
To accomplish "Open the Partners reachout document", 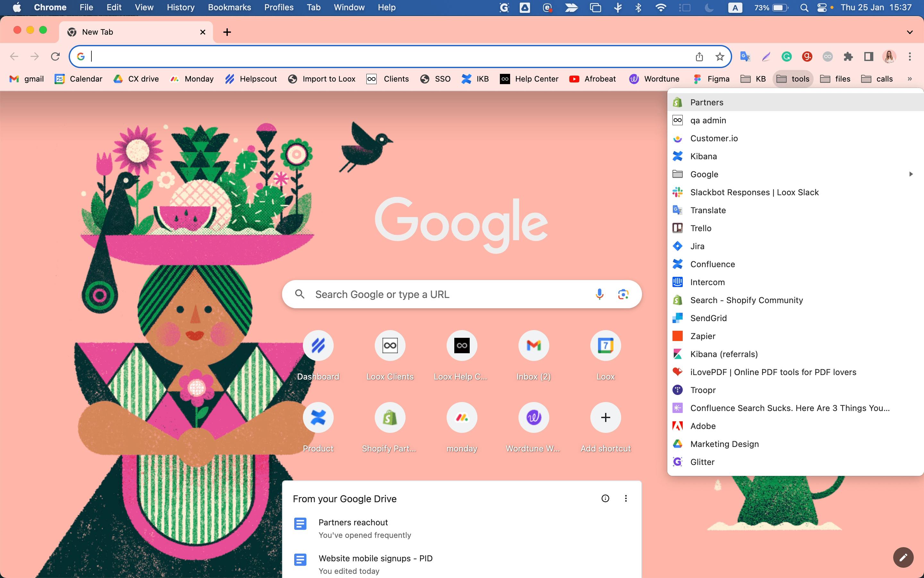I will [353, 522].
